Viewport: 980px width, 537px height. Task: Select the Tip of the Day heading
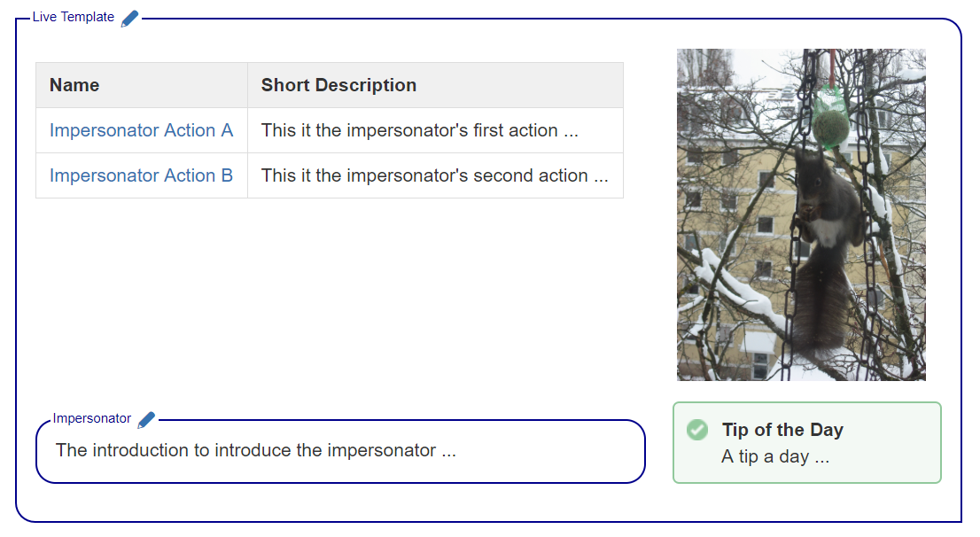pos(782,430)
